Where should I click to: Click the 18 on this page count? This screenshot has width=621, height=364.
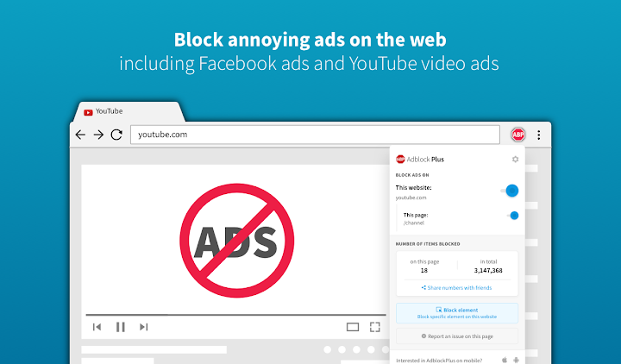(424, 271)
